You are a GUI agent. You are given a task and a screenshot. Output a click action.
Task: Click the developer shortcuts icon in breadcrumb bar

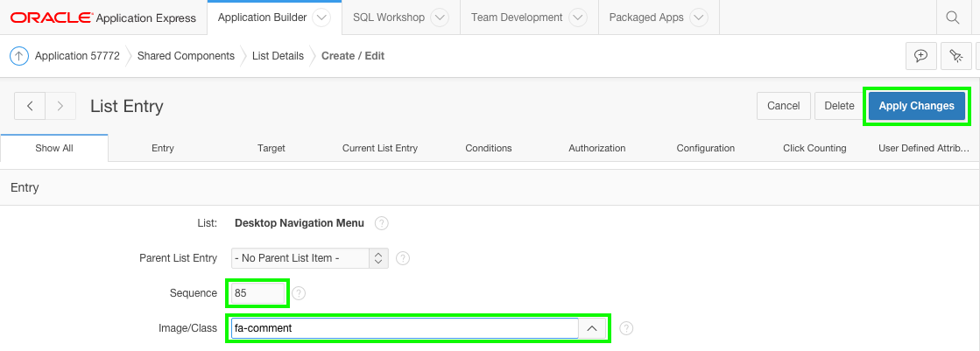coord(956,55)
